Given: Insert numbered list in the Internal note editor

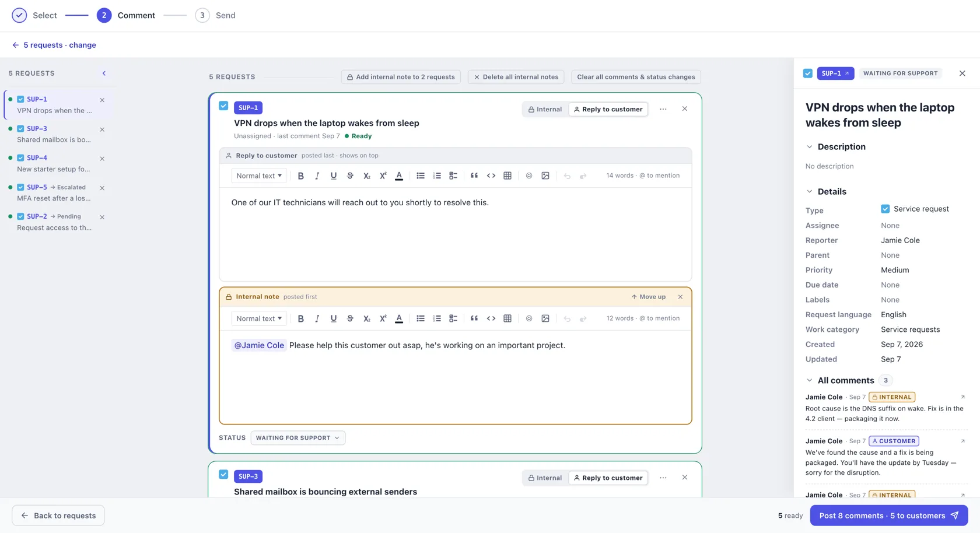Looking at the screenshot, I should (437, 318).
